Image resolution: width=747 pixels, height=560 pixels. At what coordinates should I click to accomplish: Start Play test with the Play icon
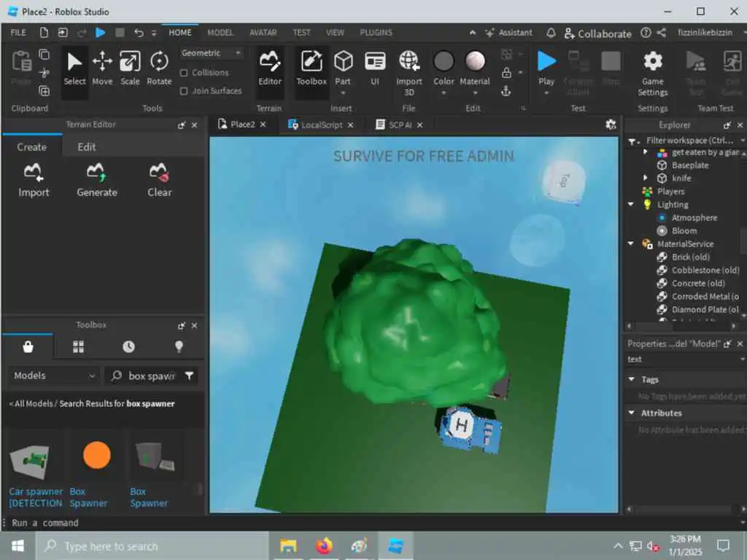546,61
